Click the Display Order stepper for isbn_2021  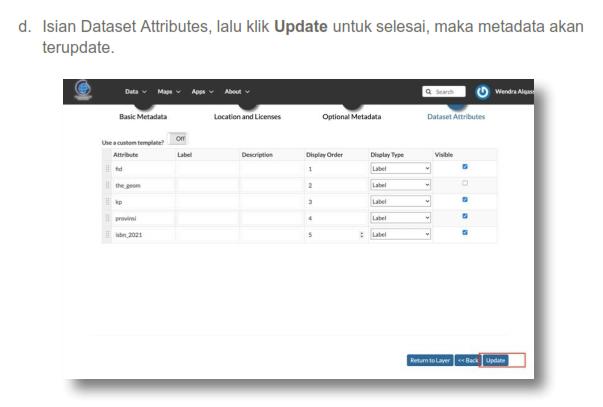(x=361, y=234)
